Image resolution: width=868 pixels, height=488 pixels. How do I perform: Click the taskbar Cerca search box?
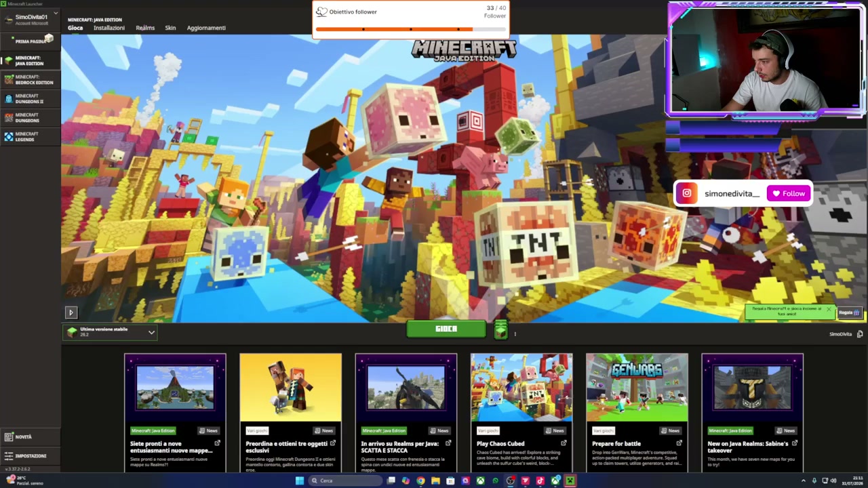(344, 481)
